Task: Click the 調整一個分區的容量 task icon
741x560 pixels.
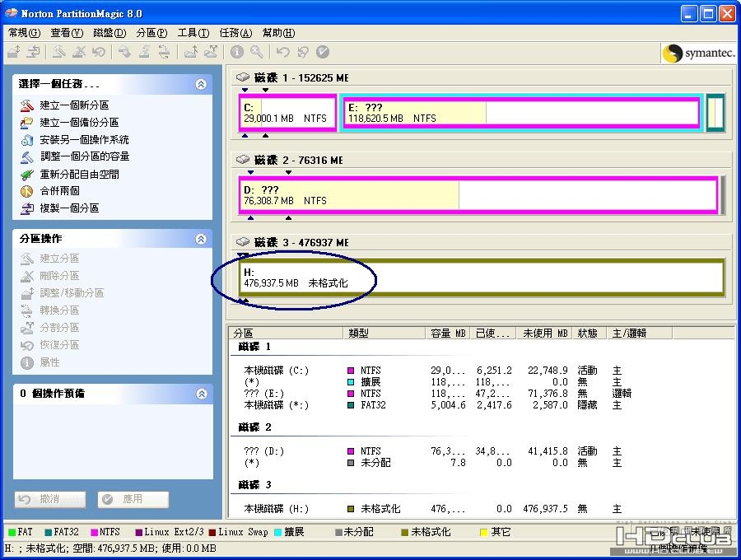Action: [27, 156]
